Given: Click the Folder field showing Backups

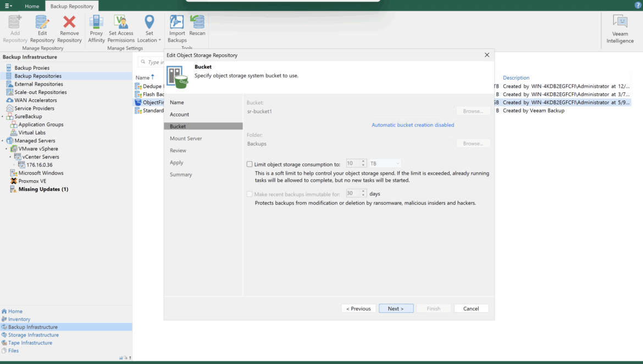Looking at the screenshot, I should pos(350,144).
